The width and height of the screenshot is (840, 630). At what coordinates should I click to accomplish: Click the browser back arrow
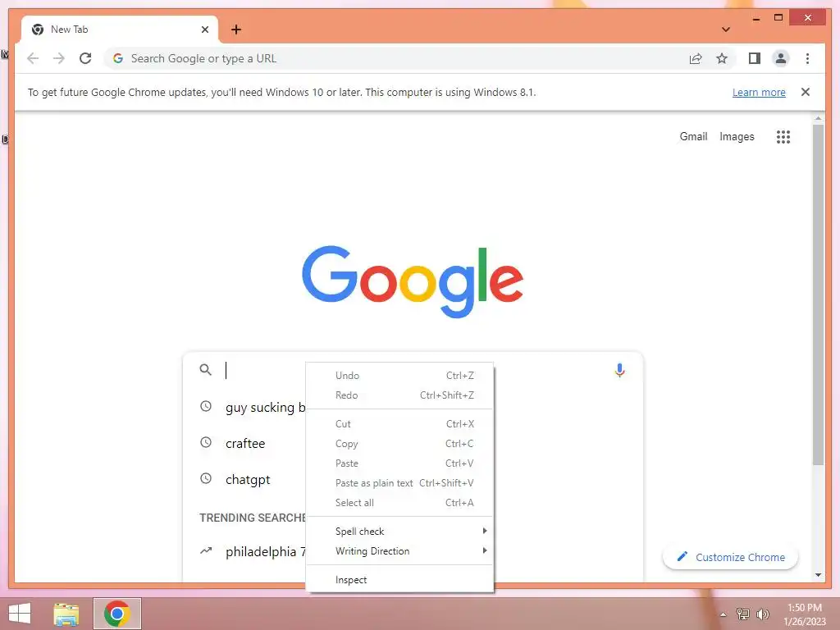(x=33, y=58)
